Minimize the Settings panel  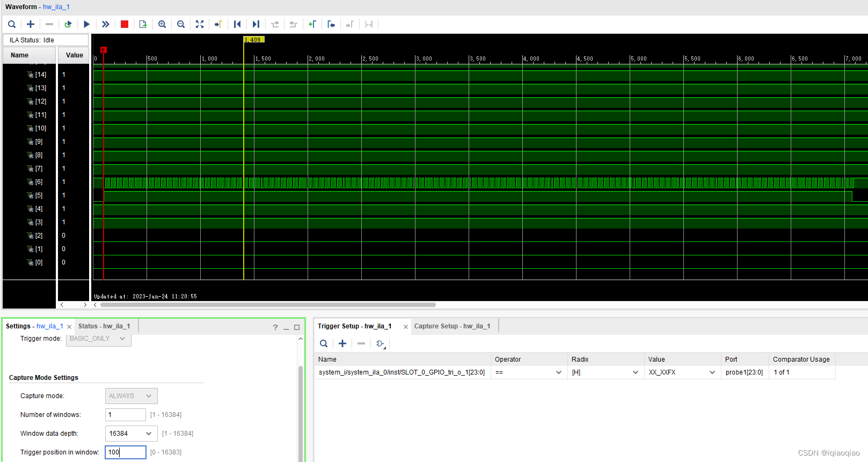click(286, 327)
